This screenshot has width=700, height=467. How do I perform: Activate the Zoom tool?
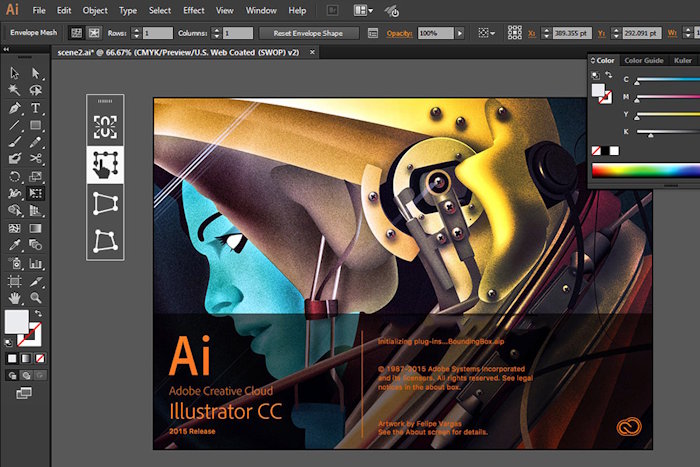click(x=35, y=298)
